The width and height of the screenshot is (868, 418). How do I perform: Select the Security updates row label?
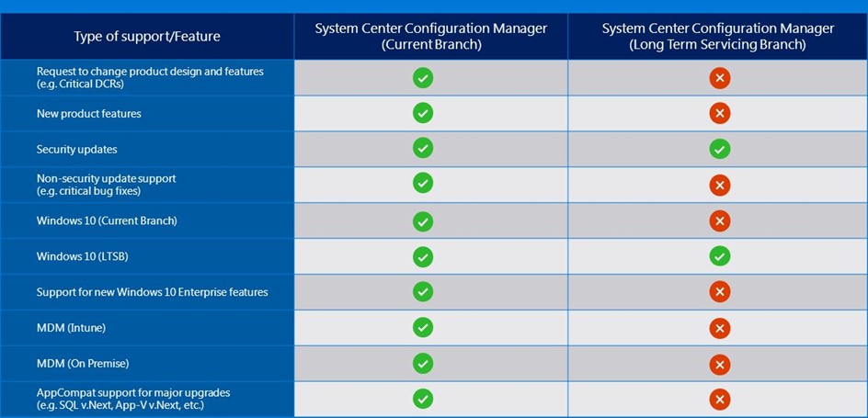(x=77, y=149)
